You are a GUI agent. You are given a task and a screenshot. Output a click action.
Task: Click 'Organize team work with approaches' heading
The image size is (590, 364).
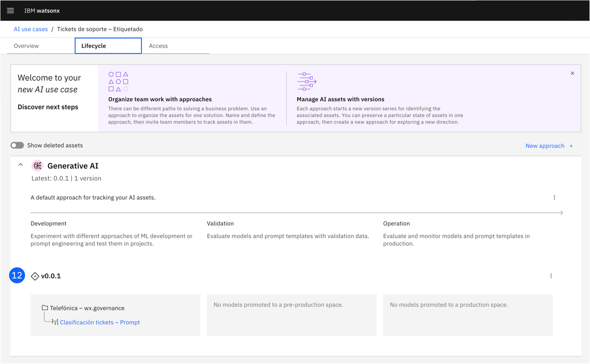click(x=160, y=99)
